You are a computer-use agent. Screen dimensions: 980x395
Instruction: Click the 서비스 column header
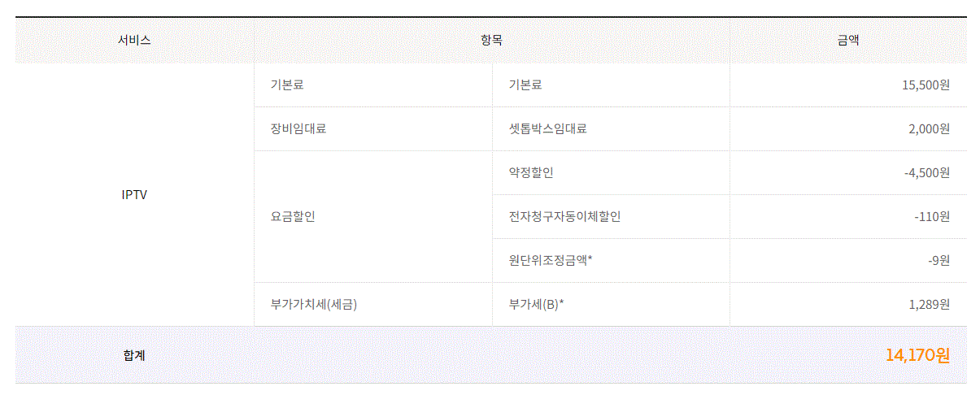click(x=134, y=40)
